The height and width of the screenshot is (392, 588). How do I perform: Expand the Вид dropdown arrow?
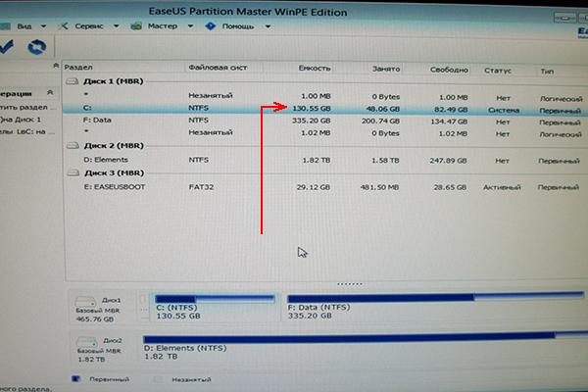[43, 26]
